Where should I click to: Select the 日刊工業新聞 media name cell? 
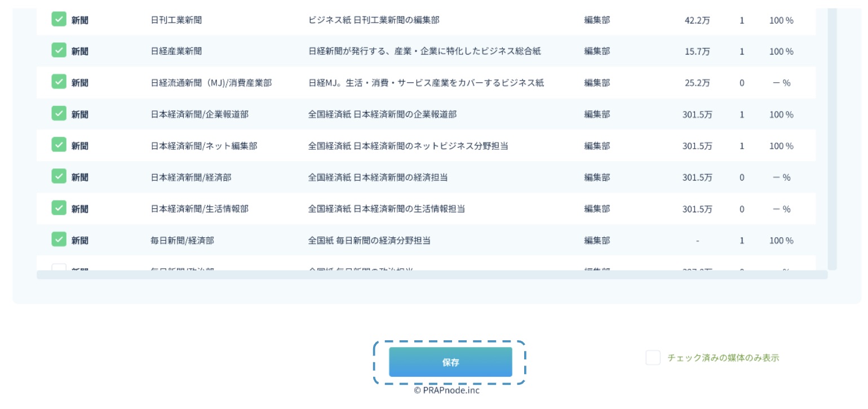point(176,20)
